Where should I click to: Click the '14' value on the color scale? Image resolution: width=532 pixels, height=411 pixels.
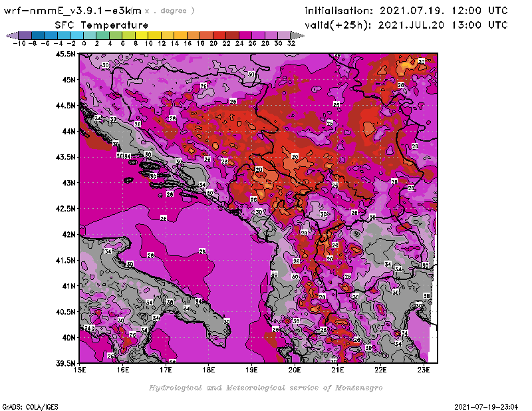pos(174,43)
